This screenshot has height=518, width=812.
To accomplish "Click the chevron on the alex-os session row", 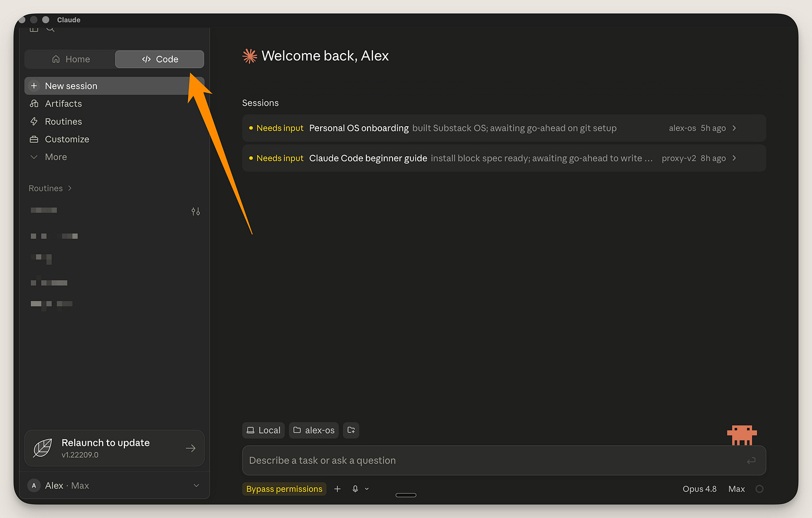I will point(734,128).
